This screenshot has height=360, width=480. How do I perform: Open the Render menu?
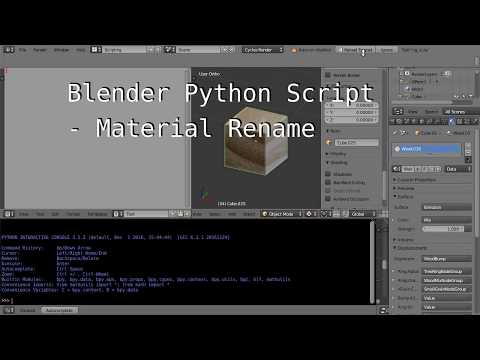pos(40,50)
